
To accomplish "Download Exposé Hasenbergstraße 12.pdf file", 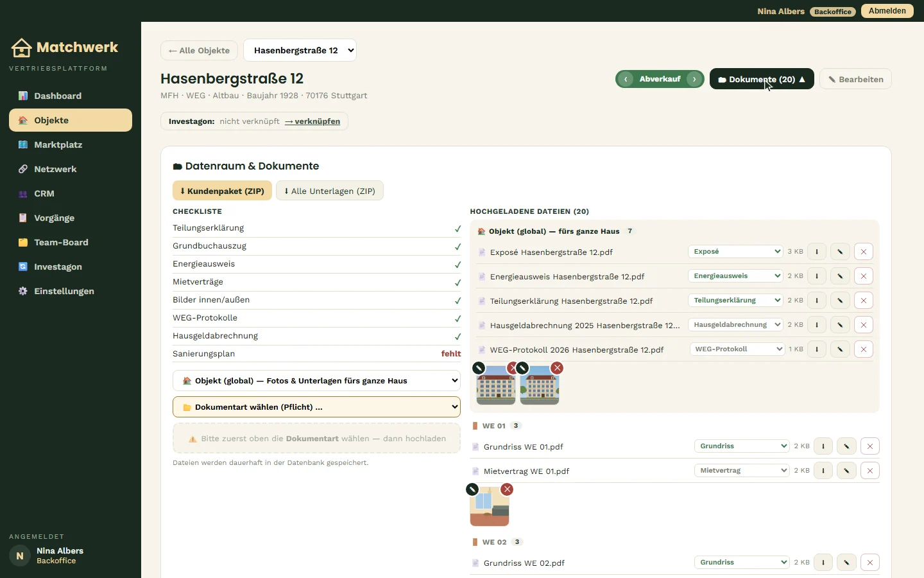I will pyautogui.click(x=817, y=252).
